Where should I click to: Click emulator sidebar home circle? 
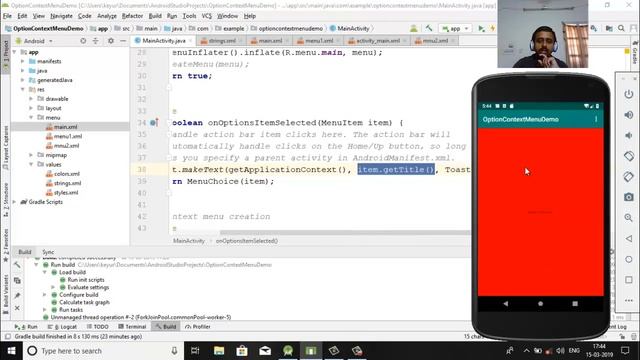[629, 259]
